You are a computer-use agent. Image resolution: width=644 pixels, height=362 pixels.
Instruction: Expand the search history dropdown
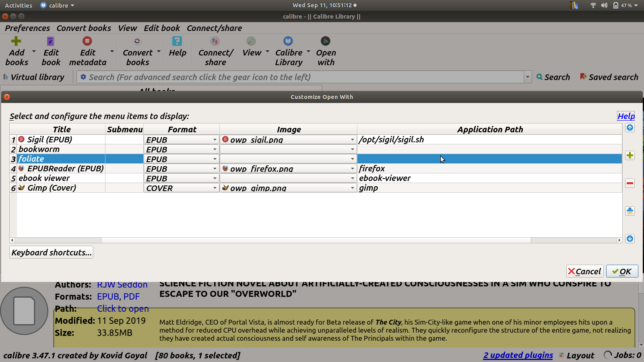tap(528, 77)
